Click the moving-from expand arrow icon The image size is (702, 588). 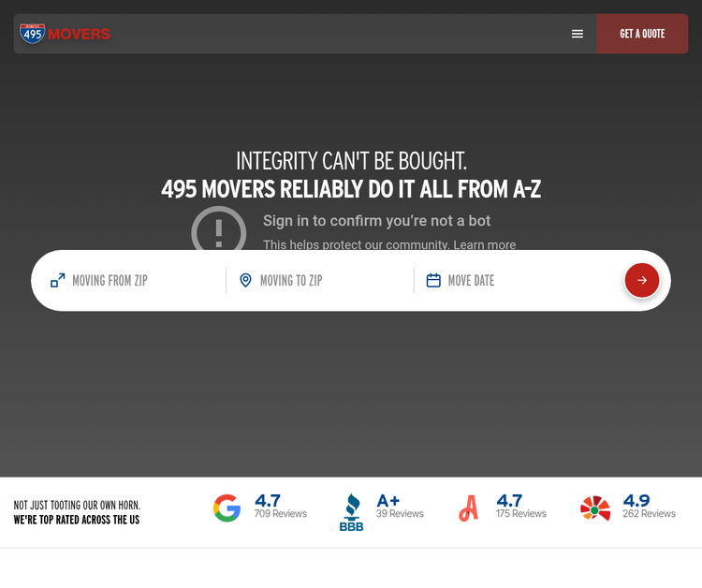58,280
